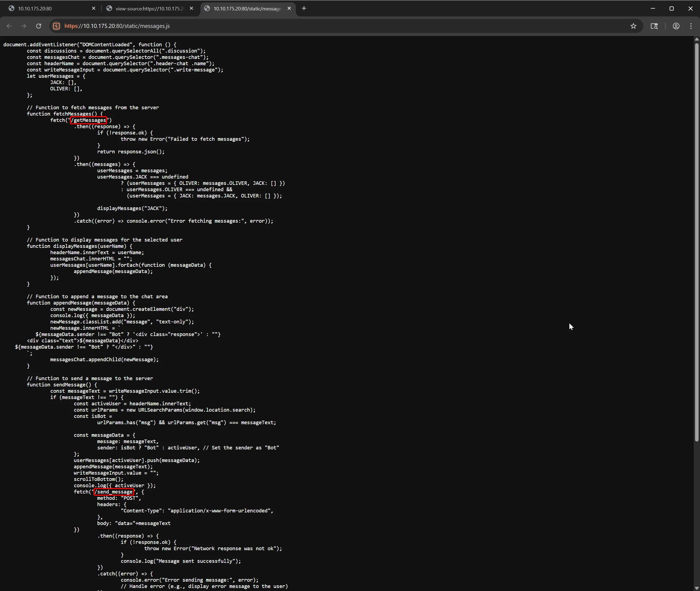
Task: Open a new tab with plus button
Action: (304, 8)
